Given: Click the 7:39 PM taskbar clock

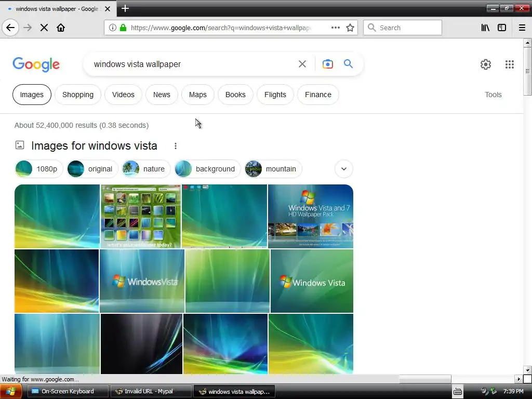Looking at the screenshot, I should 513,392.
